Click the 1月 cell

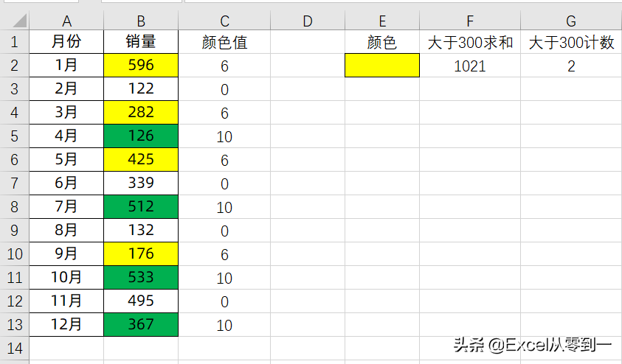click(66, 66)
